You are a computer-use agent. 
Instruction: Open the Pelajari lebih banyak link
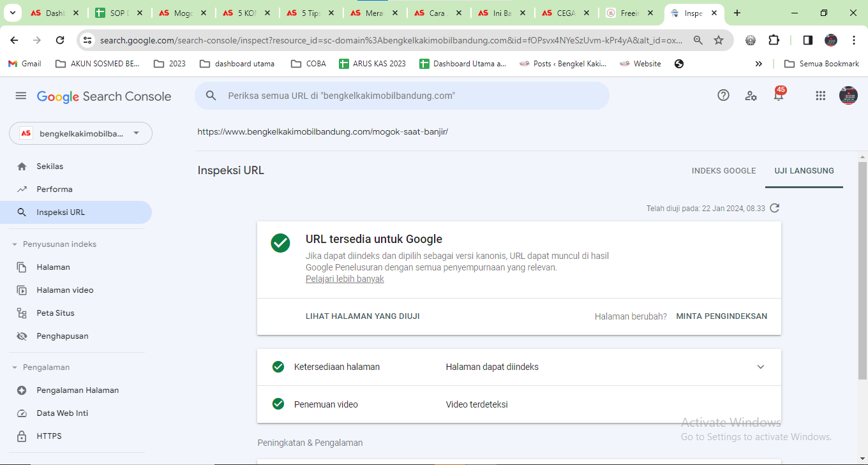tap(345, 279)
